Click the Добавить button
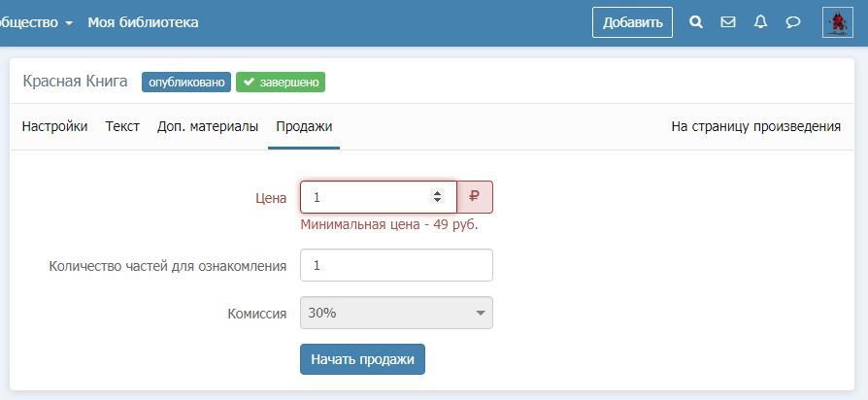This screenshot has height=400, width=868. click(x=632, y=22)
